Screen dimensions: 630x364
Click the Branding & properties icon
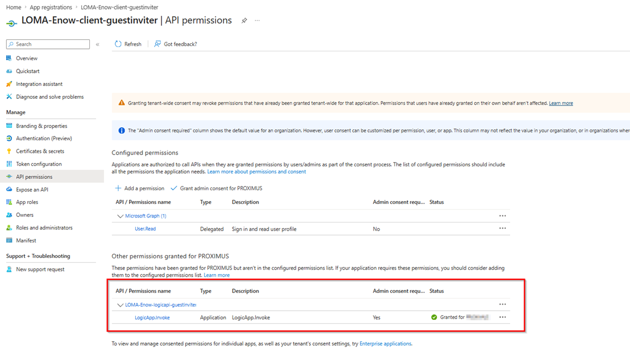[9, 125]
